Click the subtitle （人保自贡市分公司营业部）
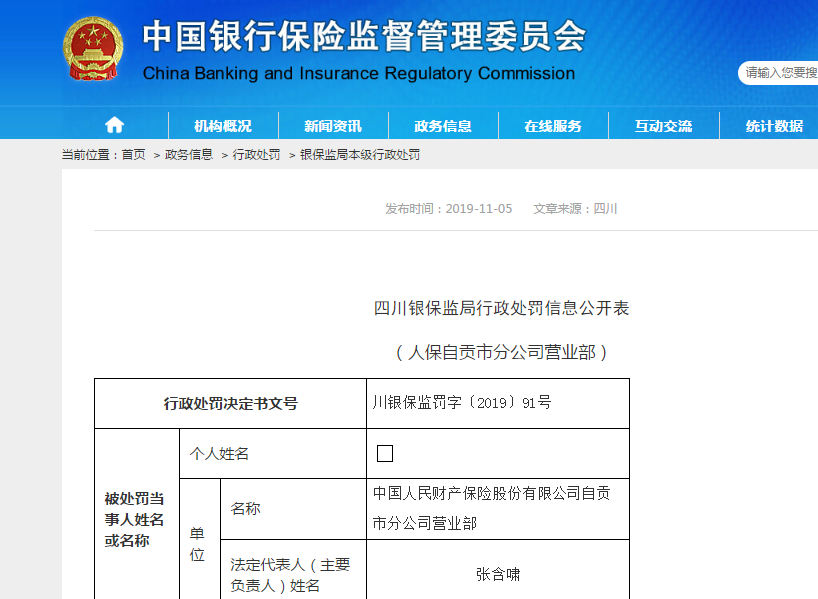 [x=501, y=353]
